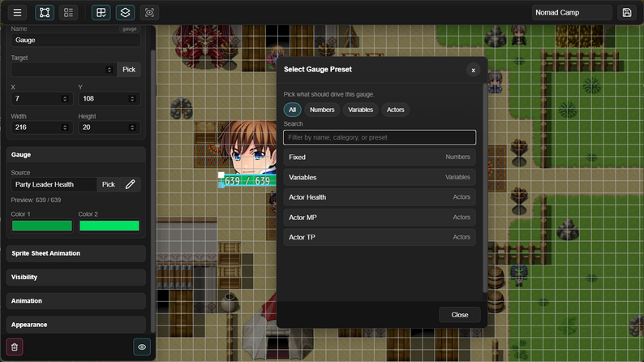This screenshot has height=362, width=644.
Task: Toggle the grid layout icon
Action: pyautogui.click(x=101, y=13)
